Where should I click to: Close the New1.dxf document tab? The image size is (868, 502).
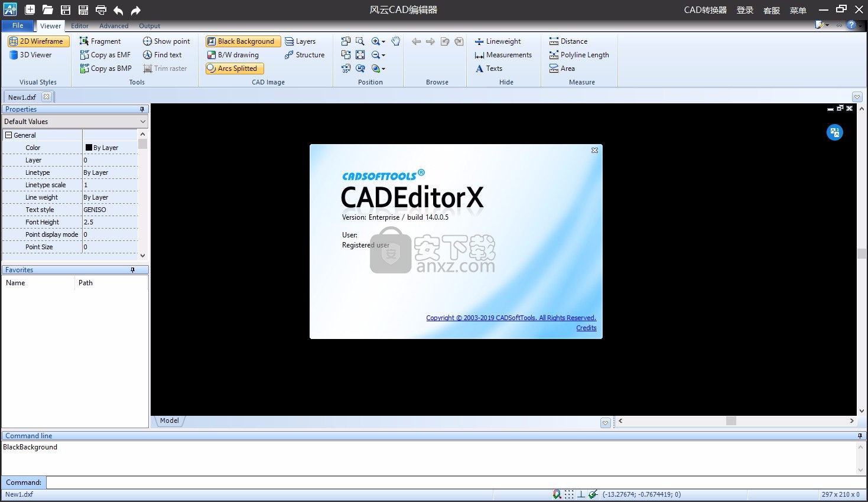click(47, 96)
